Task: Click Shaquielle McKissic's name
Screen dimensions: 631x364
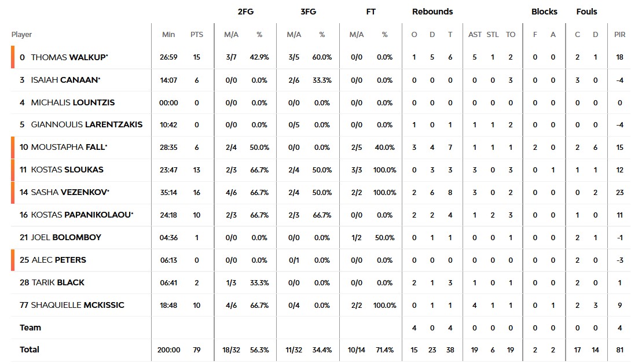Action: [77, 305]
